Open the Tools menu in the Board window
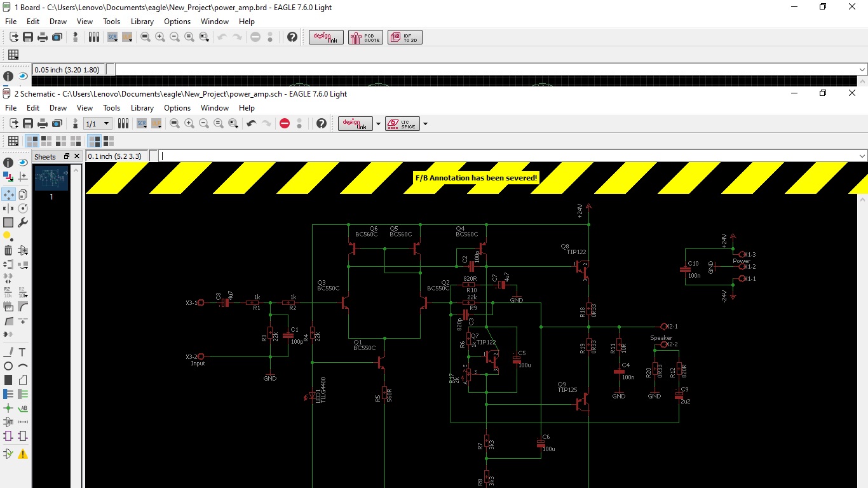 tap(111, 21)
